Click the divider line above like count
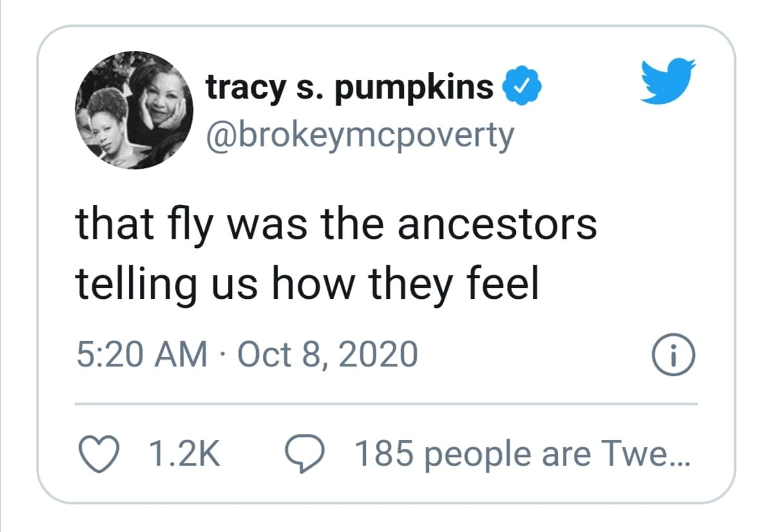This screenshot has width=773, height=532. pos(386,404)
